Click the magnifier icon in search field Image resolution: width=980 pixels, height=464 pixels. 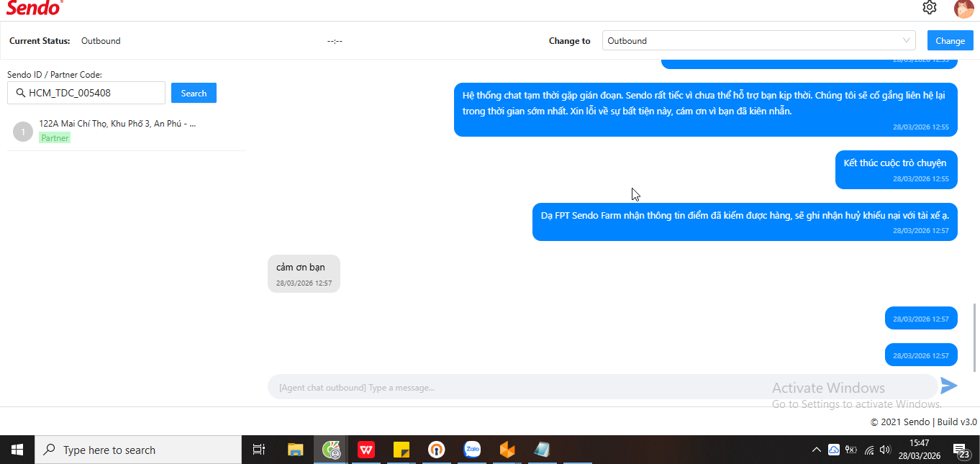20,93
